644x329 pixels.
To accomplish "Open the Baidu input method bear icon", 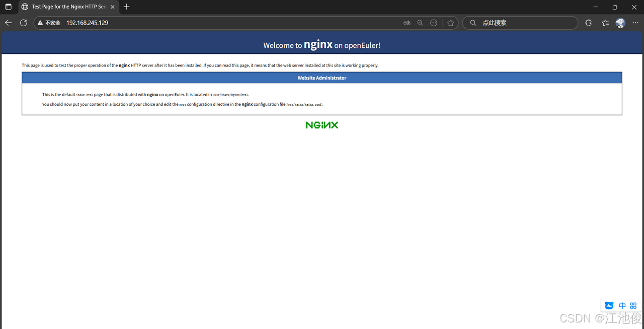I will [x=609, y=305].
